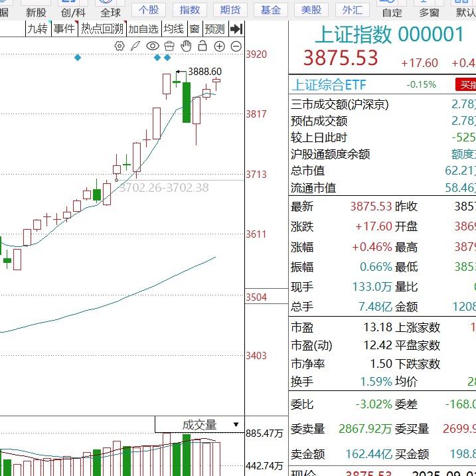Click the 预估成交额 row label
Image resolution: width=476 pixels, height=476 pixels.
319,121
